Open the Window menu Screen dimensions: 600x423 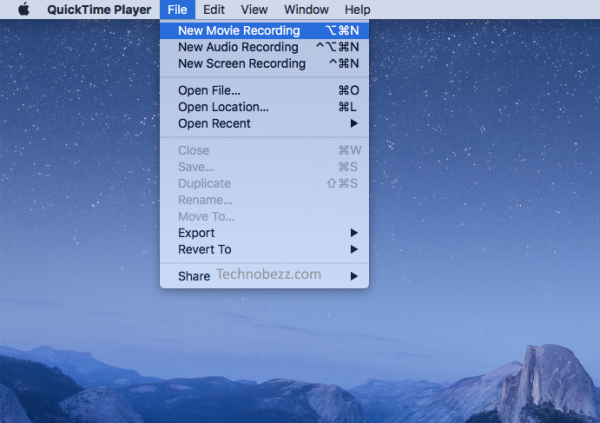point(305,9)
